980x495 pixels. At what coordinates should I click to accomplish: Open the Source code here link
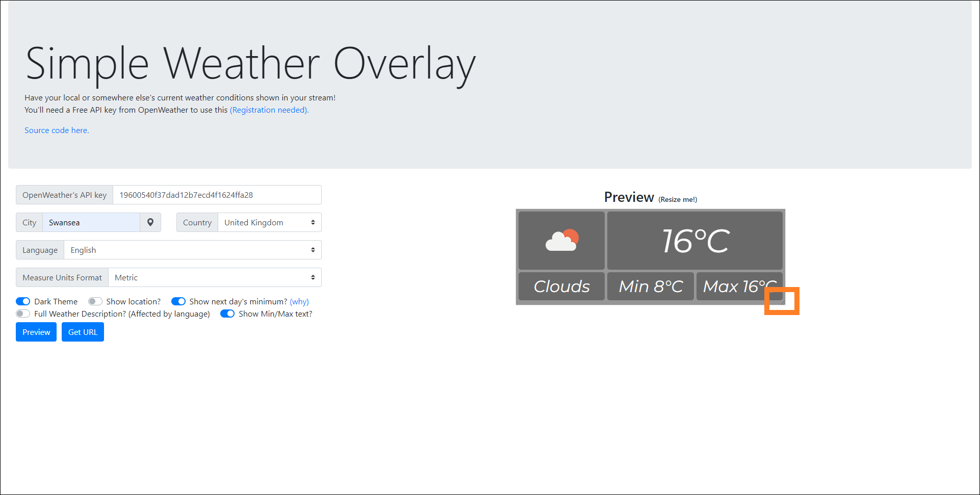57,130
